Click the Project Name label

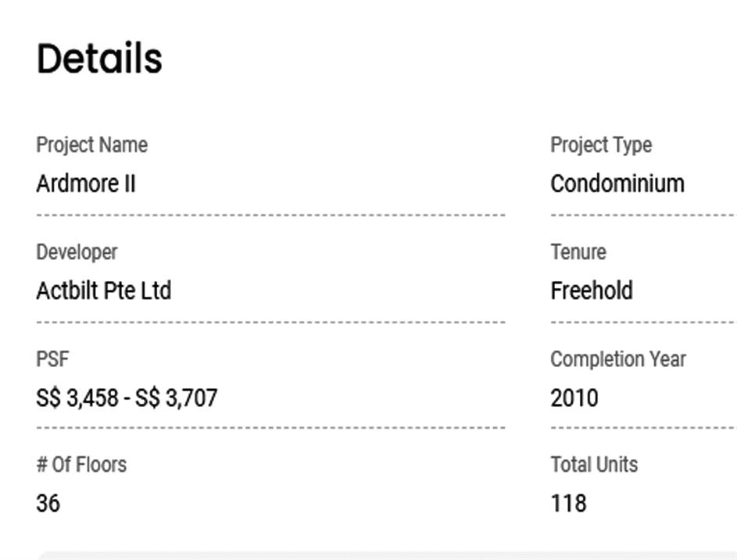91,145
